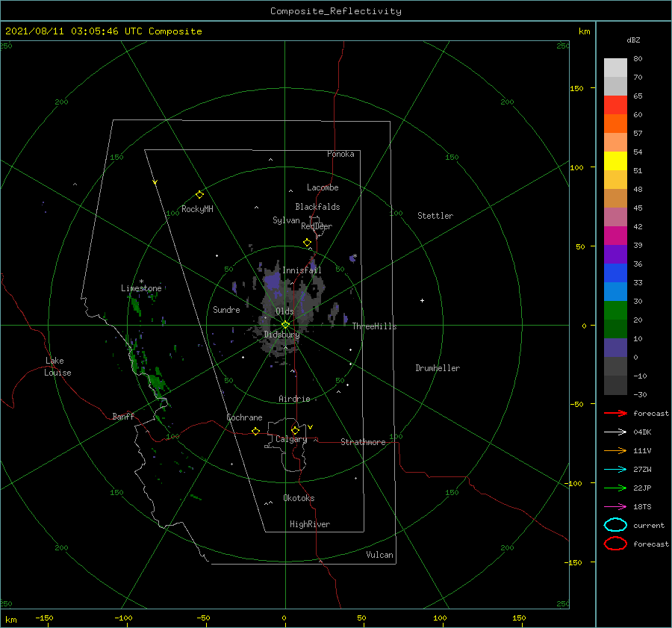Click the Stettler city label
This screenshot has width=672, height=628.
point(435,216)
